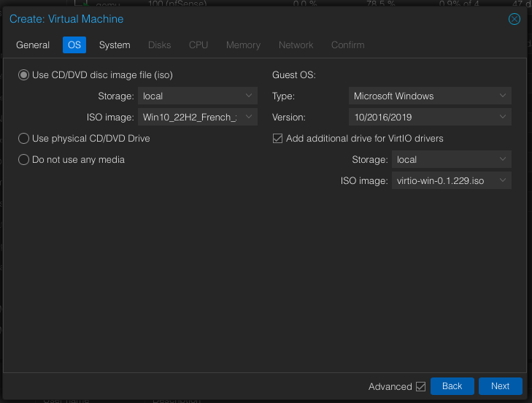This screenshot has width=532, height=403.
Task: Select Use CD/DVD disc image file option
Action: coord(24,74)
